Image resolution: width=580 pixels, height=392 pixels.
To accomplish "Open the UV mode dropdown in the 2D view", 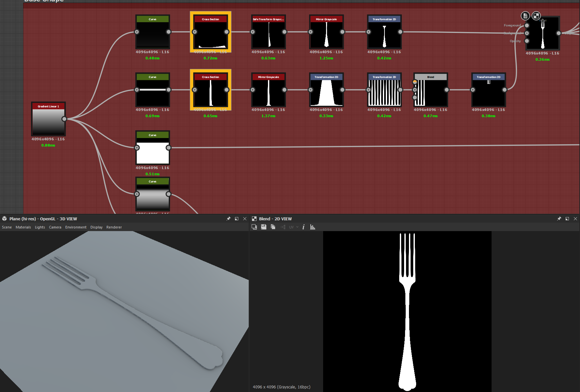I will (293, 227).
